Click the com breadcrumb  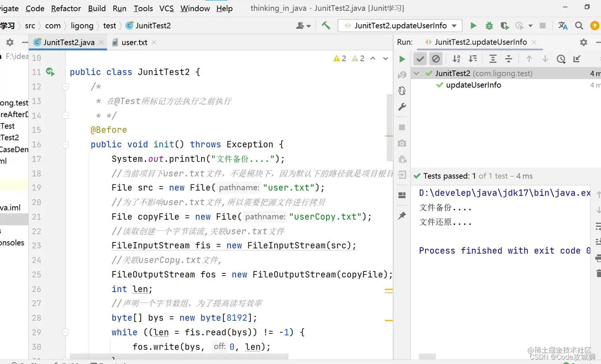coord(53,26)
